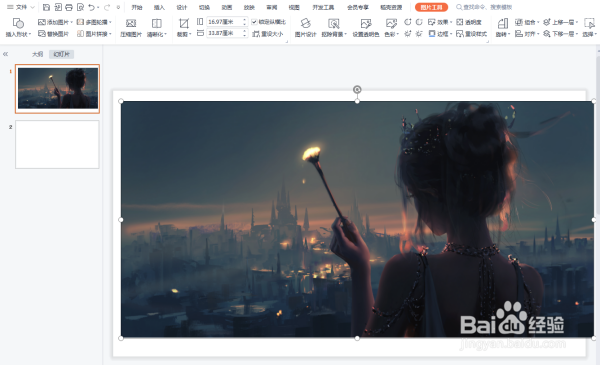Click the Save icon in quick access bar
600x365 pixels.
(46, 7)
